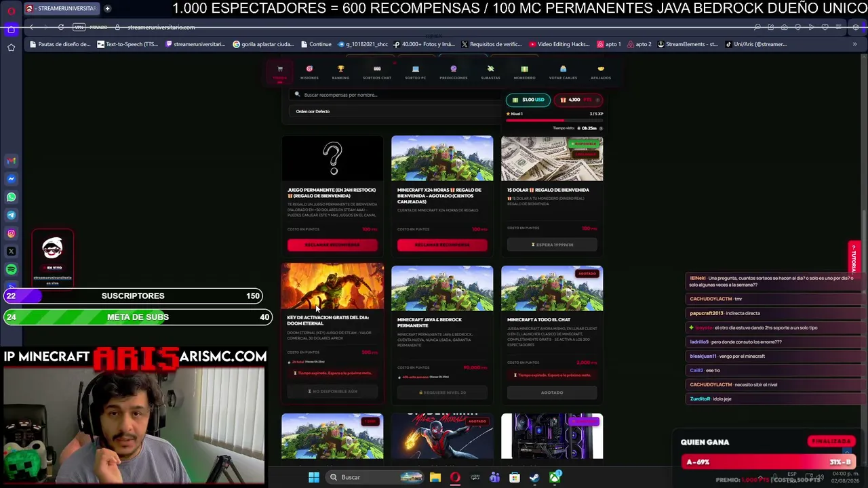Open the Doom Eternal reward image
The width and height of the screenshot is (868, 488).
pos(332,287)
